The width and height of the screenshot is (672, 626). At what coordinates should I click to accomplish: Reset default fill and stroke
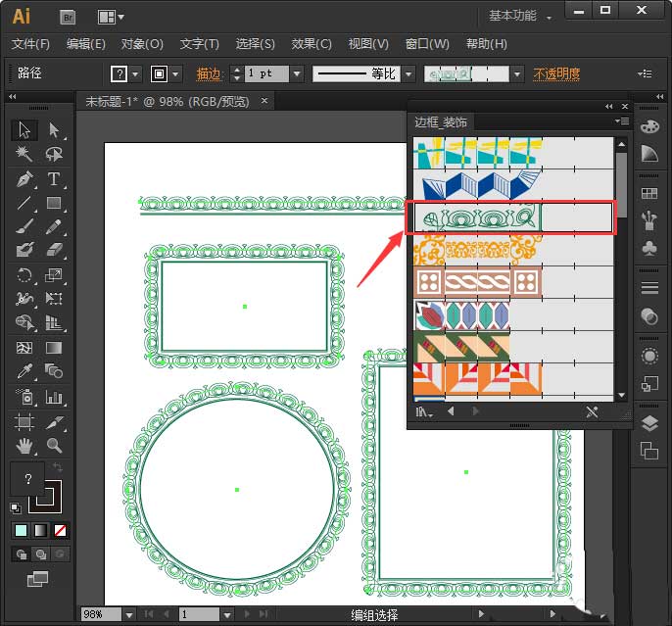[16, 507]
